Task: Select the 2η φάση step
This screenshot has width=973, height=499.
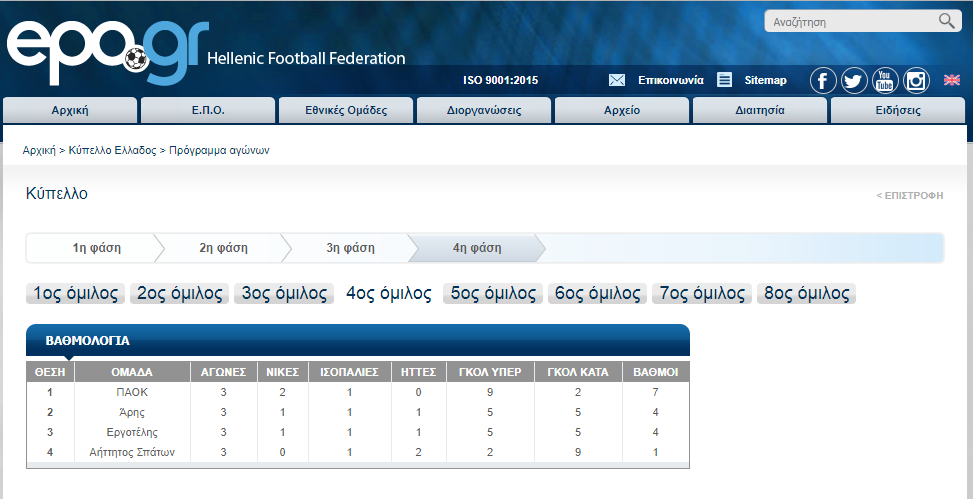Action: [x=223, y=248]
